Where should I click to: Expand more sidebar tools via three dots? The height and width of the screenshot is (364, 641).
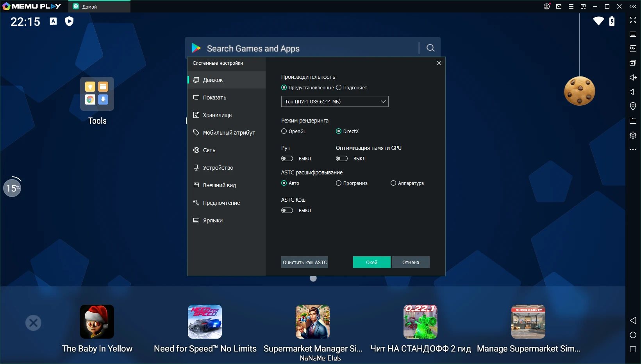pyautogui.click(x=633, y=149)
